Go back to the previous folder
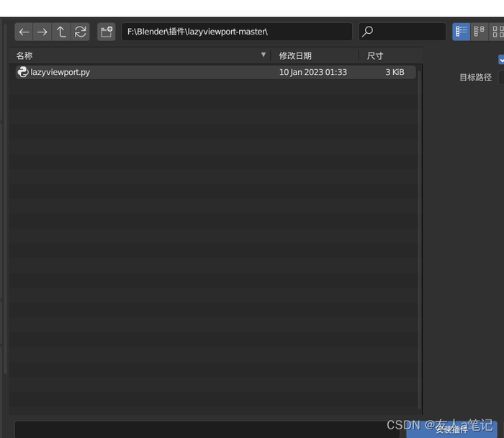Image resolution: width=504 pixels, height=438 pixels. (24, 32)
